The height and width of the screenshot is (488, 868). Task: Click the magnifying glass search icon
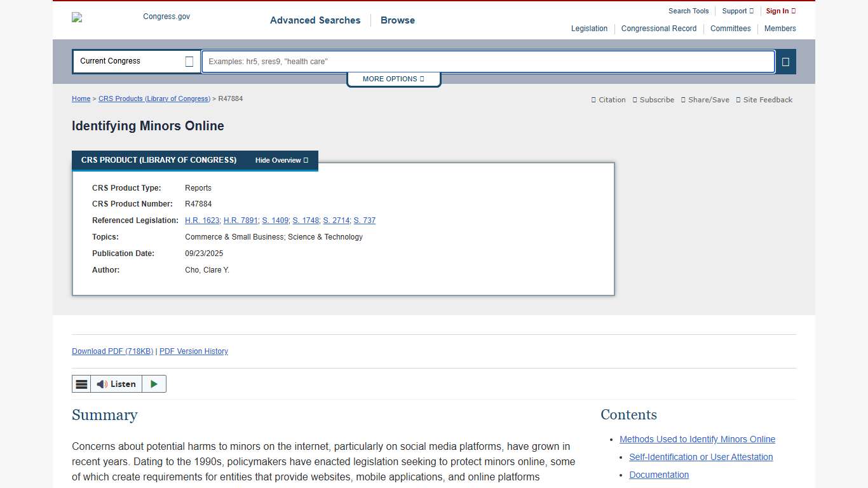click(785, 62)
